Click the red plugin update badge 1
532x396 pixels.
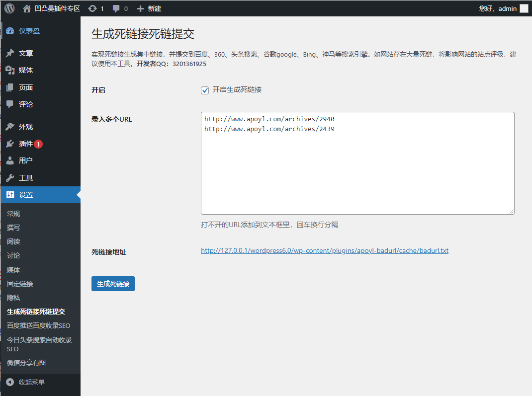point(38,144)
